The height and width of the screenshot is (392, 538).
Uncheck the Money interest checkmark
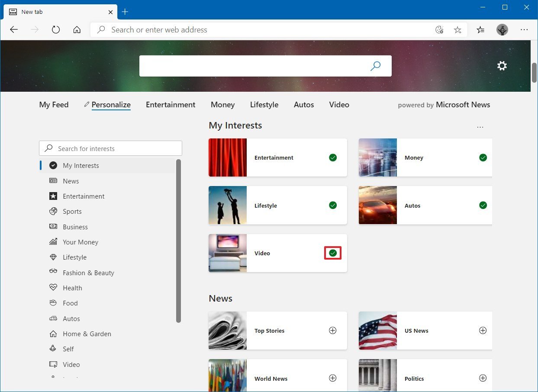483,157
